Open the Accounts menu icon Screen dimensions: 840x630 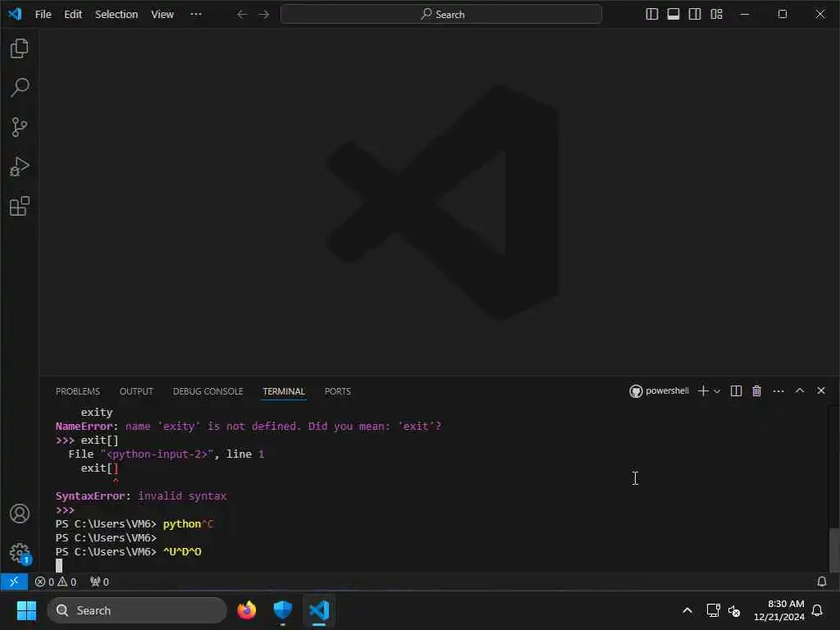[x=20, y=514]
